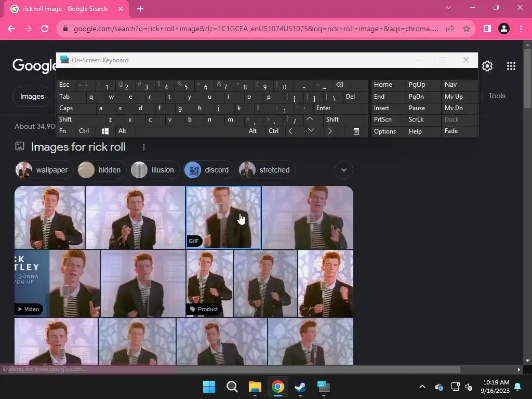Click Images for rick roll heading
The image size is (532, 399).
[78, 147]
